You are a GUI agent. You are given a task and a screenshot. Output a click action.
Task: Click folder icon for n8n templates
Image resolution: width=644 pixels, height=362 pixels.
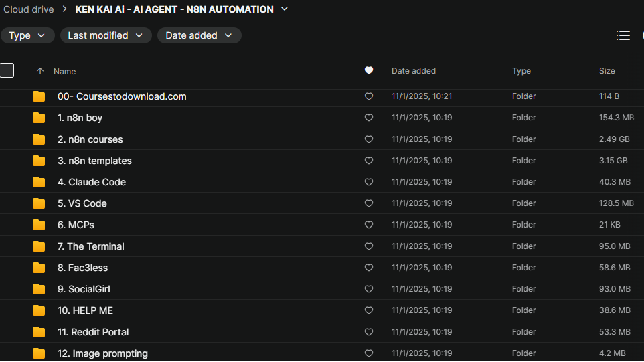pos(39,161)
